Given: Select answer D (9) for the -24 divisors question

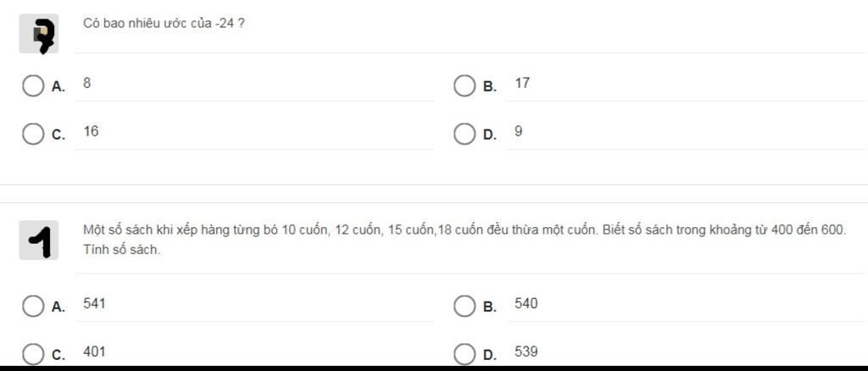Looking at the screenshot, I should click(x=464, y=134).
